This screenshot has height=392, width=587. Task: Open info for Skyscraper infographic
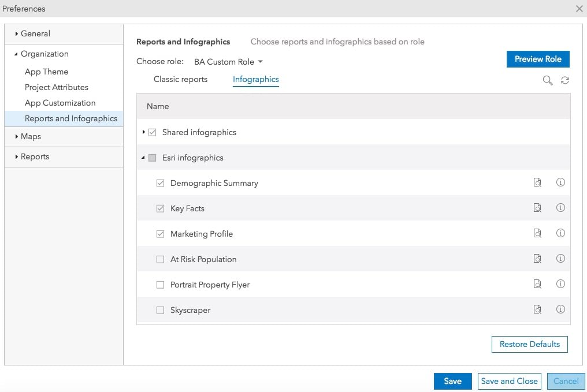tap(560, 309)
